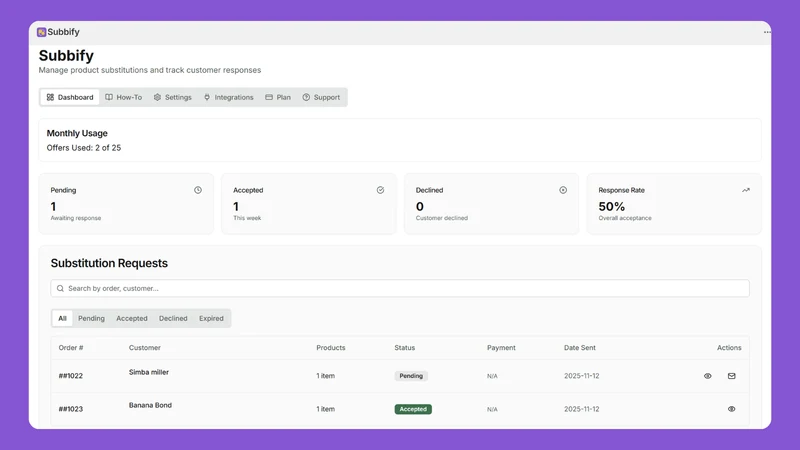Viewport: 800px width, 450px height.
Task: Select order number ##1023
Action: pyautogui.click(x=70, y=409)
